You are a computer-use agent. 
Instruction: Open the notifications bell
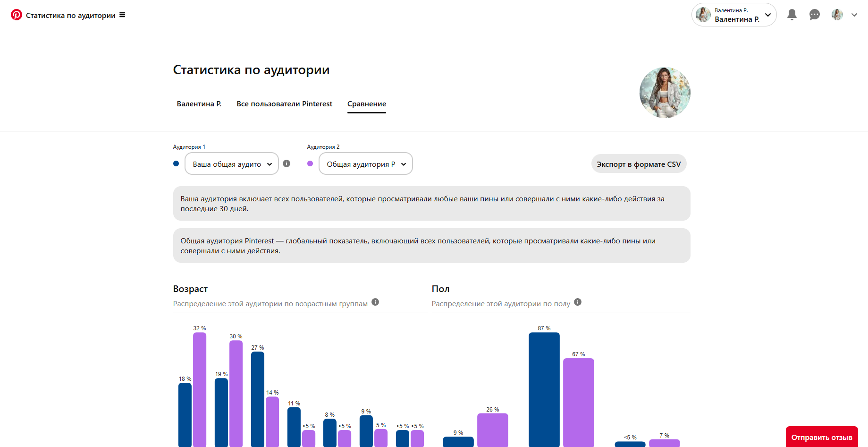point(792,15)
